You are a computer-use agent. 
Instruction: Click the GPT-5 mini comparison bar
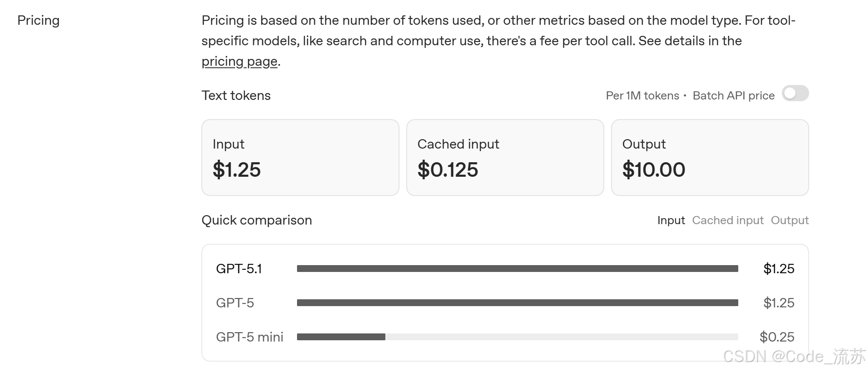pos(517,337)
